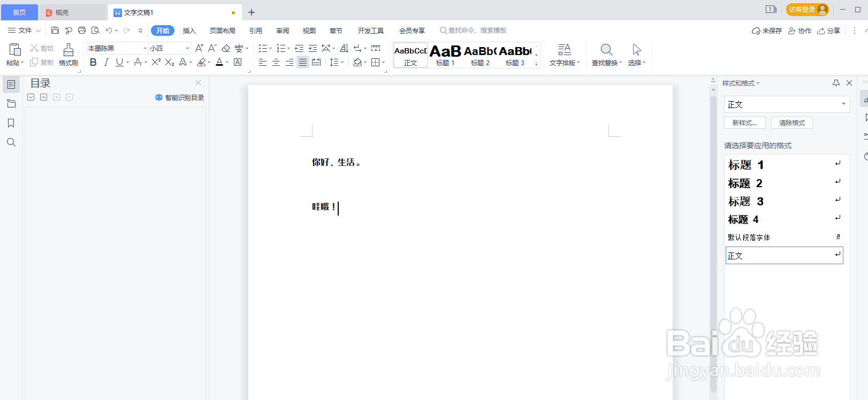868x400 pixels.
Task: Open the borders dropdown arrow
Action: (384, 63)
